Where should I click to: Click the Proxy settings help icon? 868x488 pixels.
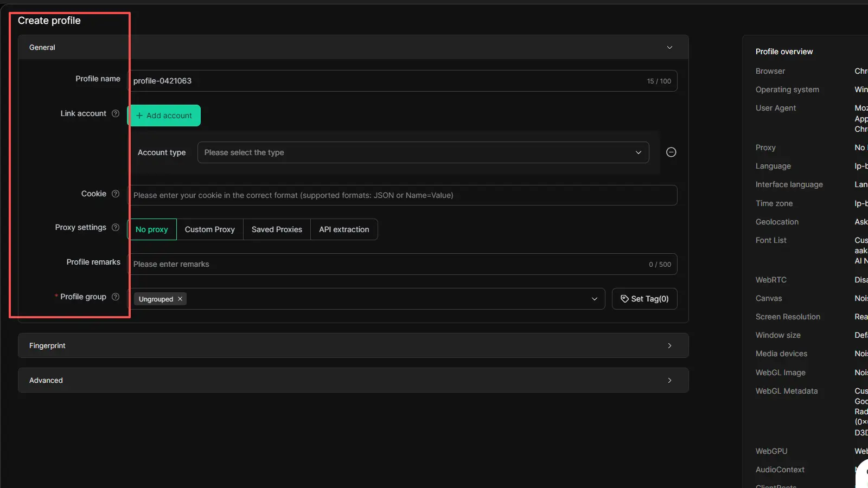click(116, 227)
